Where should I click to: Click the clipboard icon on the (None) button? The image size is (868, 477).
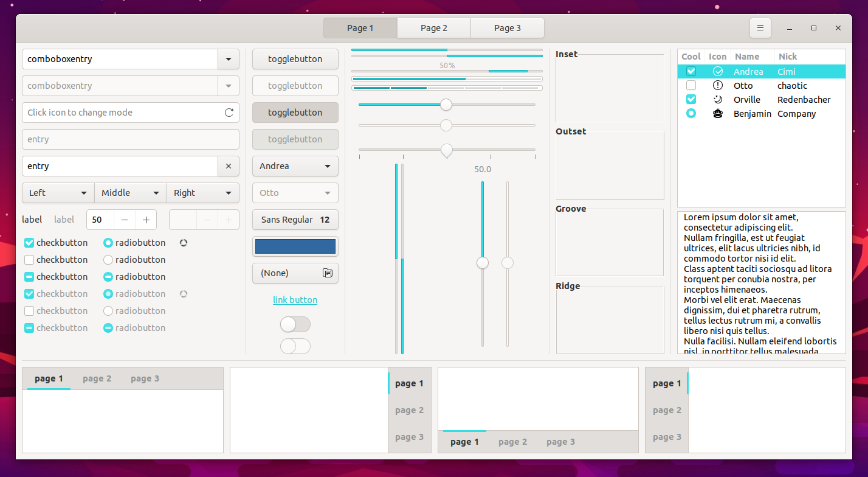click(328, 273)
